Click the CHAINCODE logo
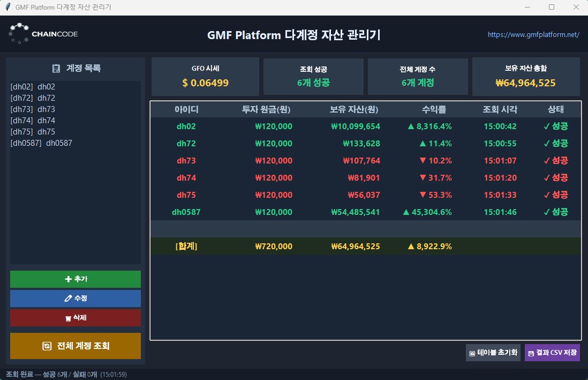This screenshot has width=588, height=380. (43, 34)
